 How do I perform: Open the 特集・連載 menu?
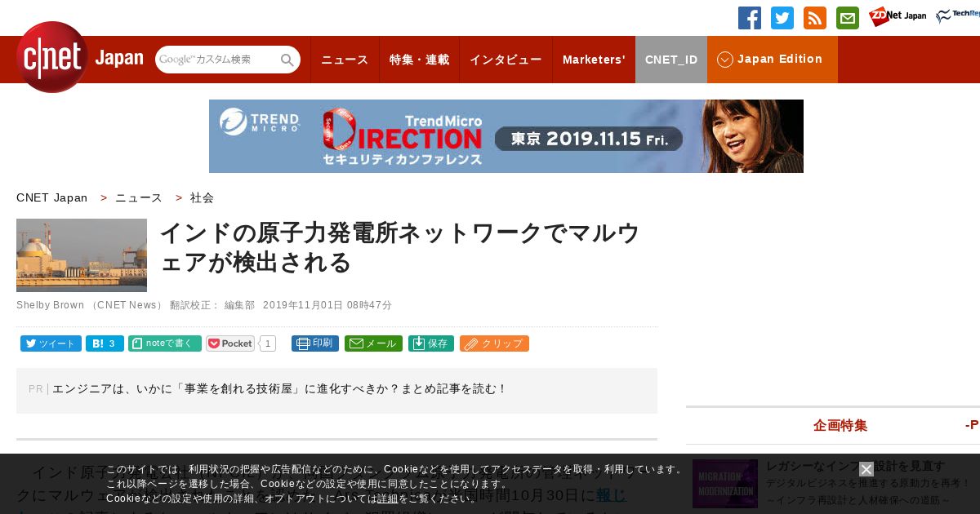tap(419, 60)
